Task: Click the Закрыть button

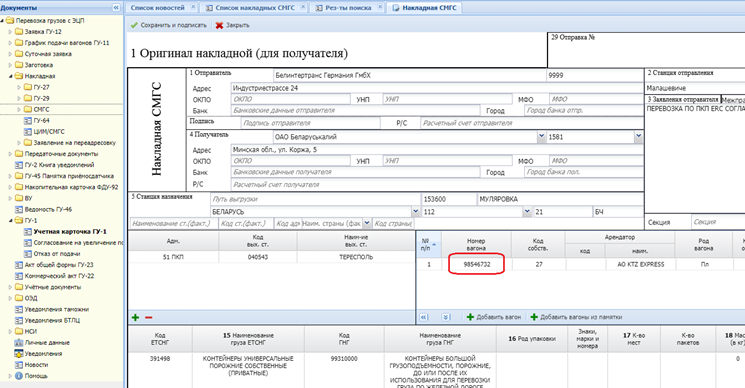Action: tap(233, 25)
